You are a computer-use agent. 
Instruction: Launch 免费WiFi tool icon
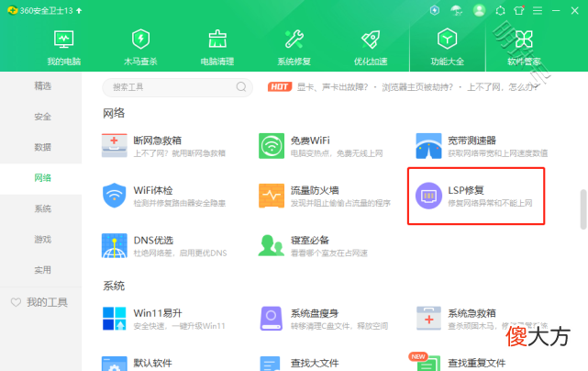272,146
